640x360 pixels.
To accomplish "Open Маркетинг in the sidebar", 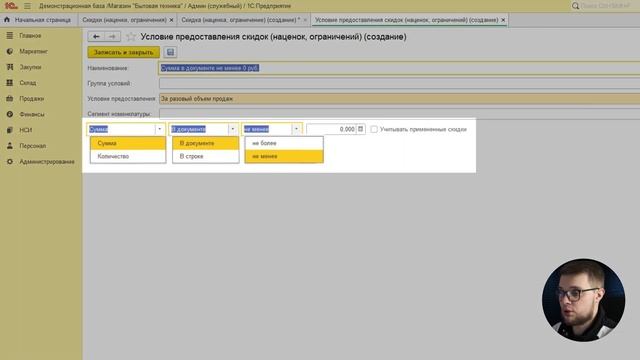I will 33,51.
